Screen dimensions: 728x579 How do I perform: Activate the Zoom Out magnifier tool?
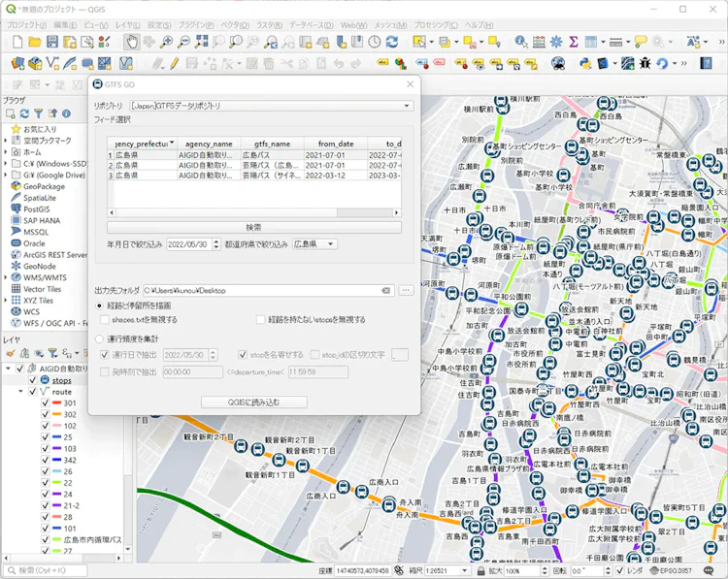point(183,43)
